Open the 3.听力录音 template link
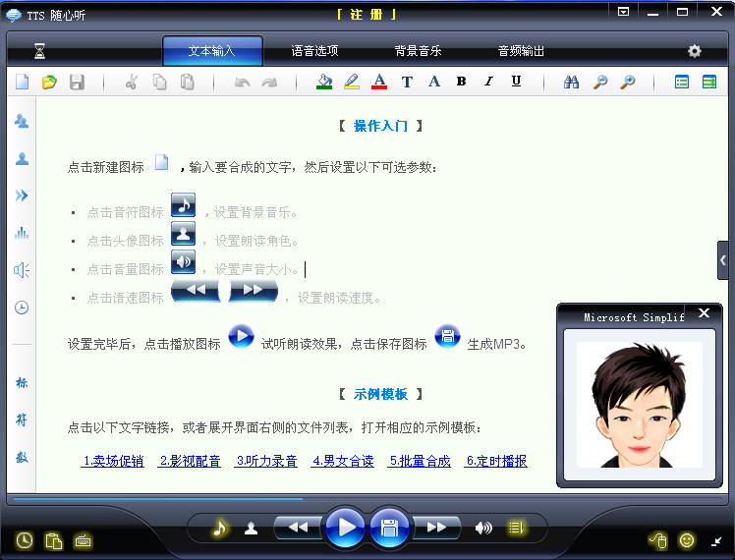The image size is (735, 560). (265, 461)
